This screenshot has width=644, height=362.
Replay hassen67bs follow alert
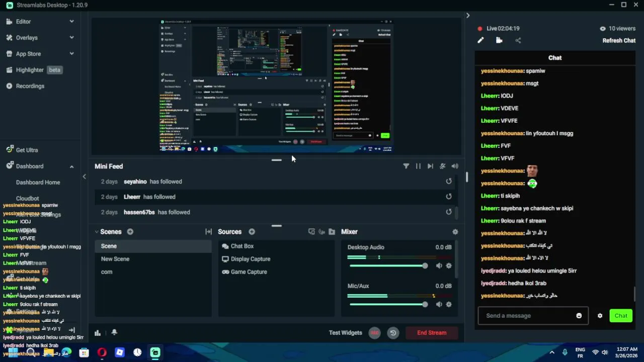449,212
